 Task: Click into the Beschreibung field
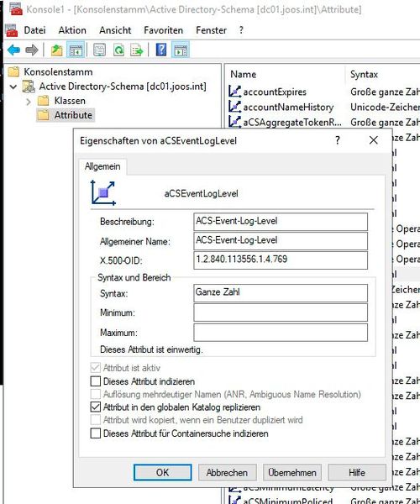point(281,222)
